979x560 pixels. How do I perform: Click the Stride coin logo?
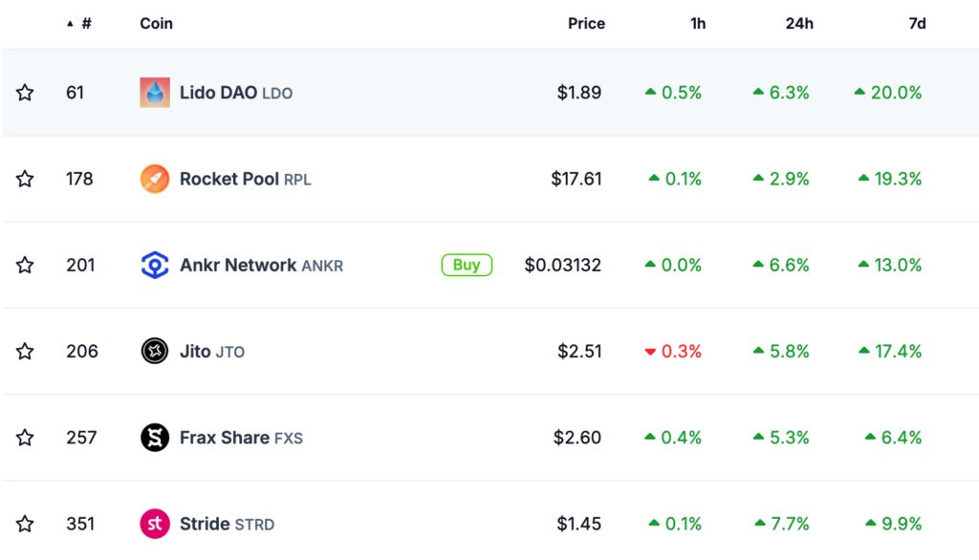click(155, 524)
